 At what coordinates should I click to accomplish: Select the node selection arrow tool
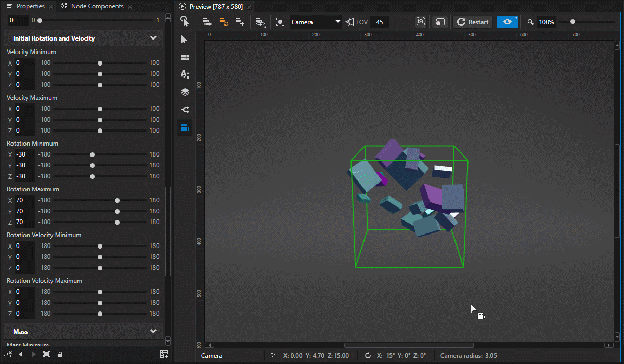pos(185,39)
